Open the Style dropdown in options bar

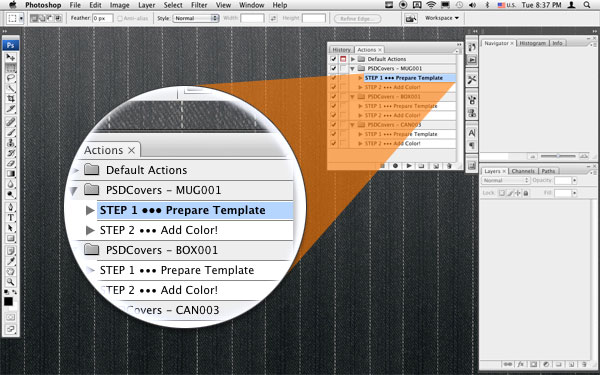195,18
